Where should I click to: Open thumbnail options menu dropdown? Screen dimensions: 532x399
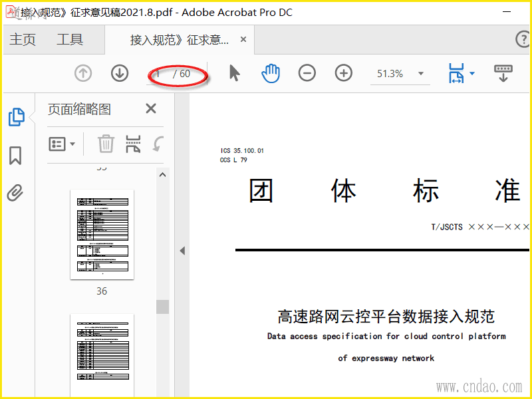pyautogui.click(x=62, y=144)
